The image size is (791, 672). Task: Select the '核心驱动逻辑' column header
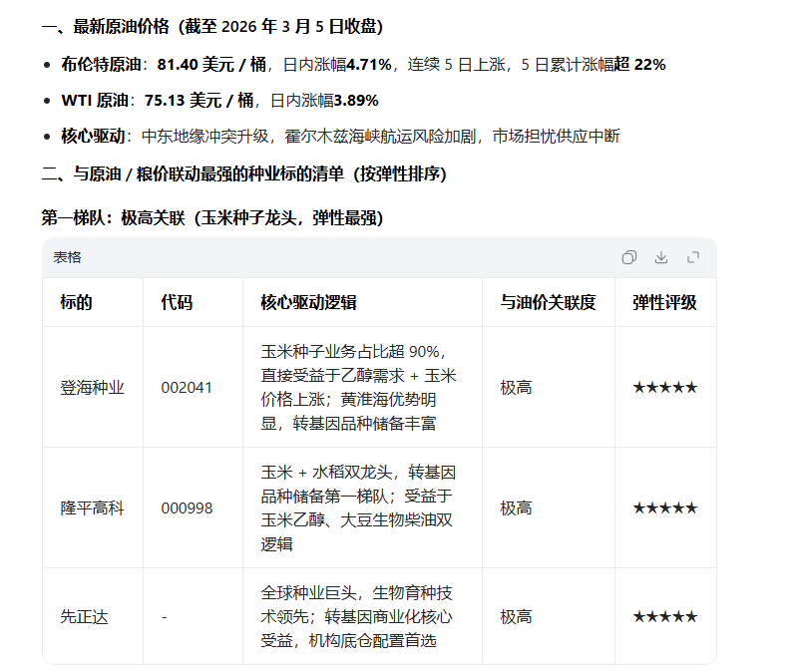pyautogui.click(x=309, y=302)
